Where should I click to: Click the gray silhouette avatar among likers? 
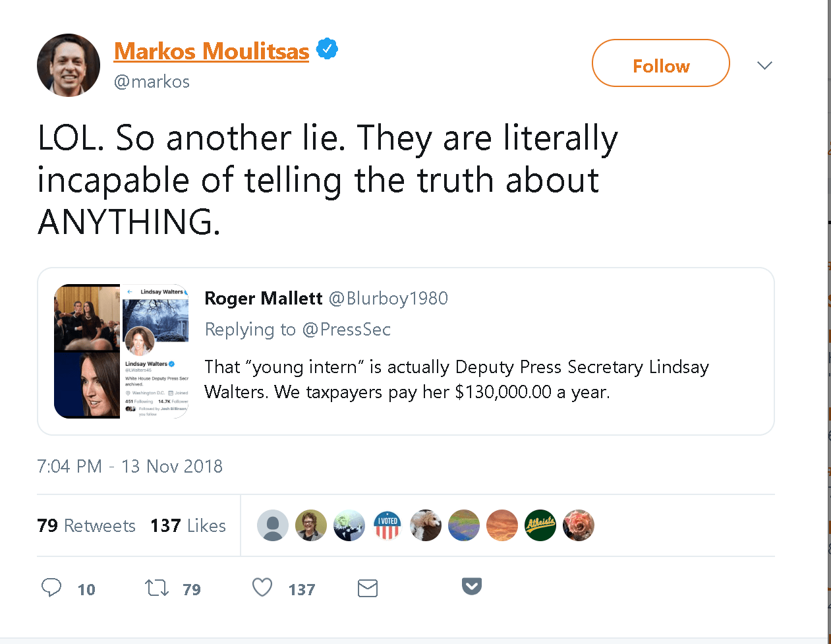click(x=273, y=525)
